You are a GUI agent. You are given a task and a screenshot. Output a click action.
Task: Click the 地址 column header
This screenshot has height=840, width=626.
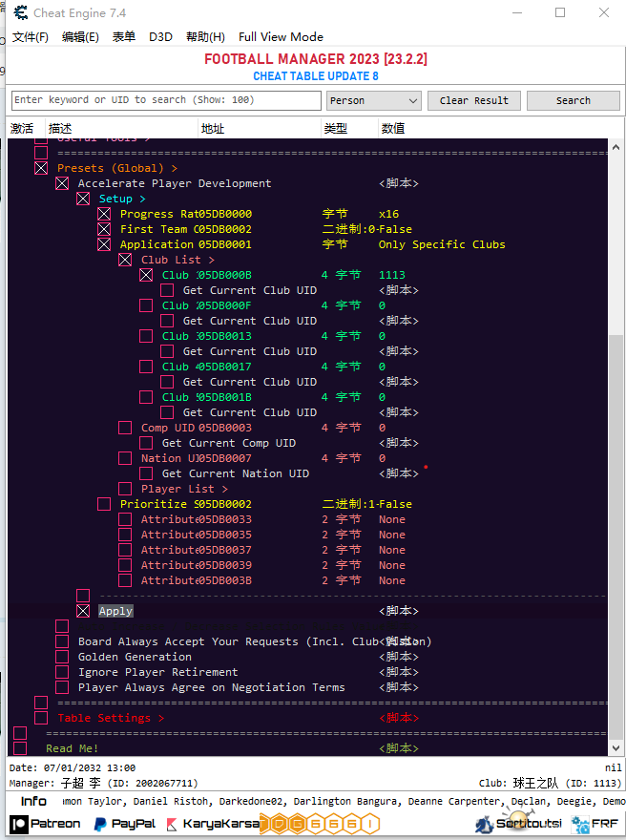[x=213, y=129]
